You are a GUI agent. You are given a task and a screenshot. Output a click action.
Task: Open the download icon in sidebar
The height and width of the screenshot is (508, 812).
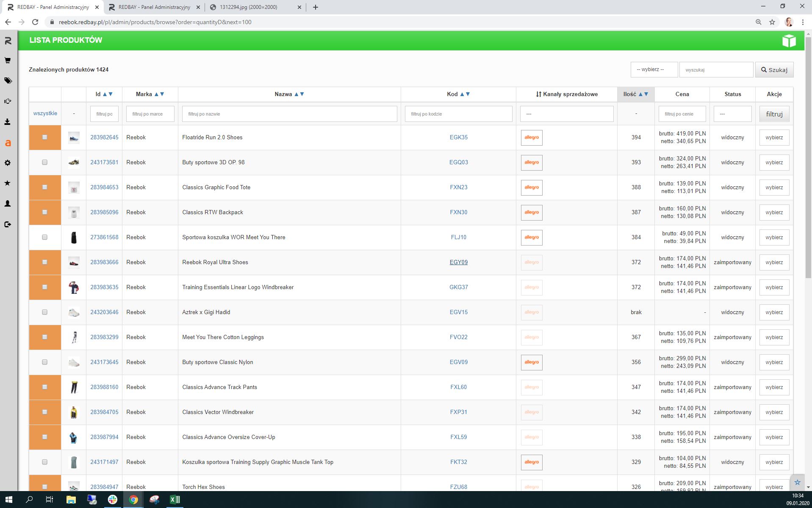8,122
